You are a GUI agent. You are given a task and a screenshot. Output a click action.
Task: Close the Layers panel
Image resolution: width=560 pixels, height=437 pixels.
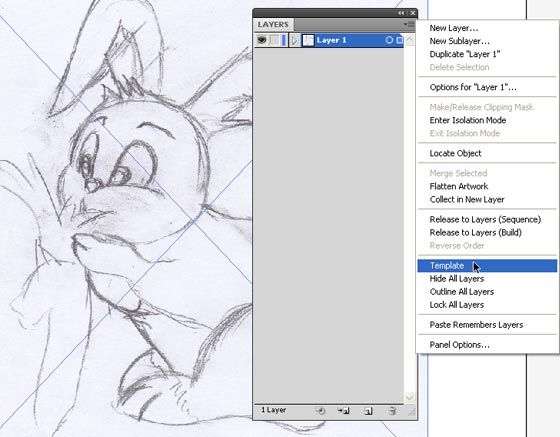[x=412, y=13]
